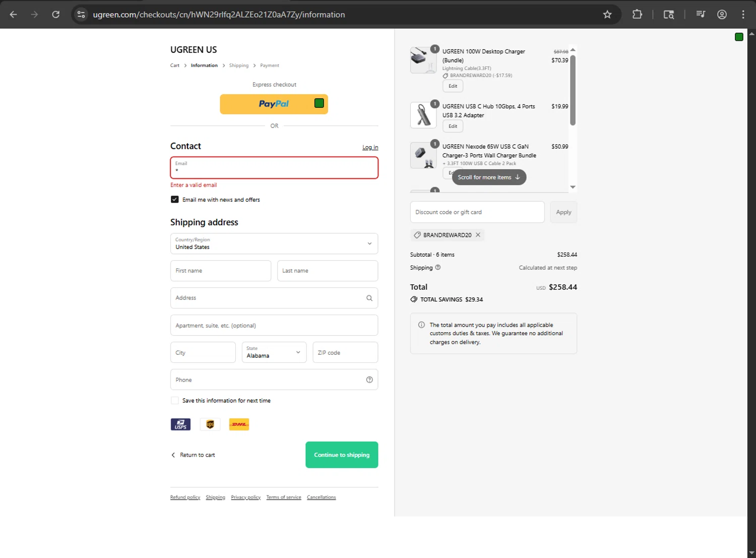
Task: Click the browser reload icon
Action: pos(56,15)
